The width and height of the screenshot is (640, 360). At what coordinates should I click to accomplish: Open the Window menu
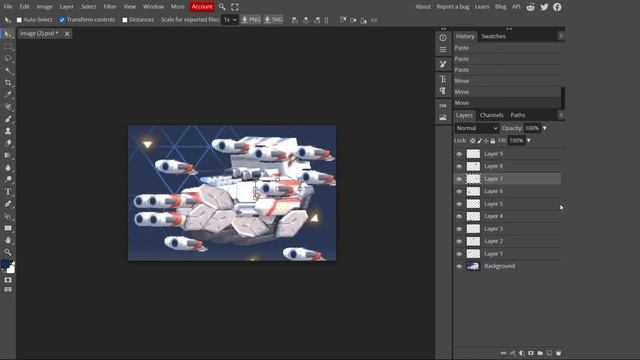click(153, 7)
